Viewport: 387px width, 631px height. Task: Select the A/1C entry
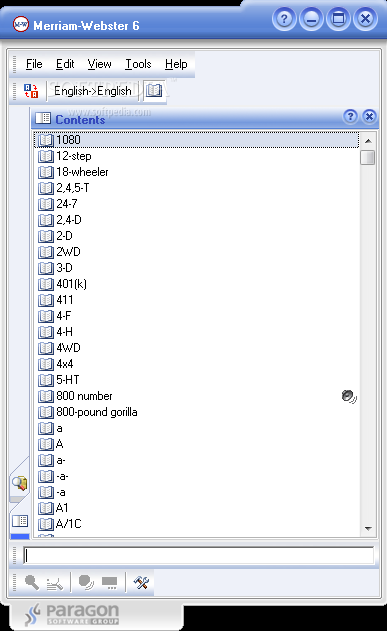197,524
